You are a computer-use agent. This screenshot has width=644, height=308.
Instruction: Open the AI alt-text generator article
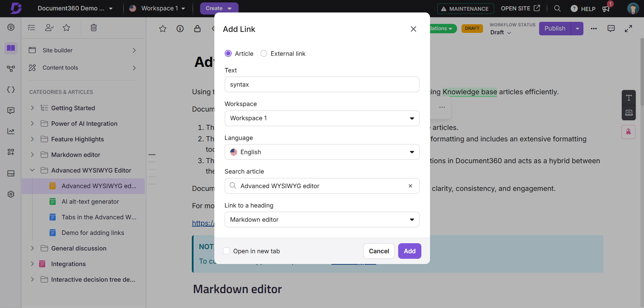pos(90,202)
